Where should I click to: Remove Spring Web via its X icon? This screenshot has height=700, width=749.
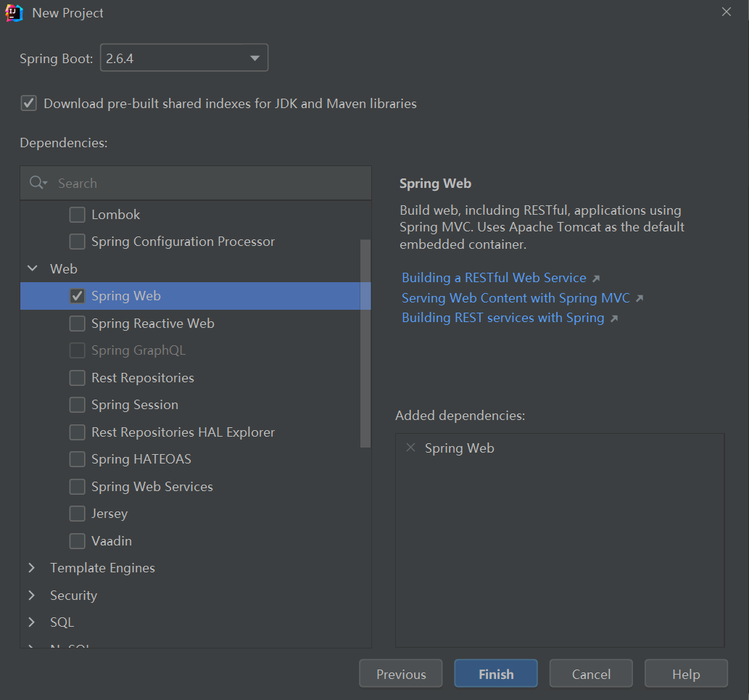click(410, 448)
